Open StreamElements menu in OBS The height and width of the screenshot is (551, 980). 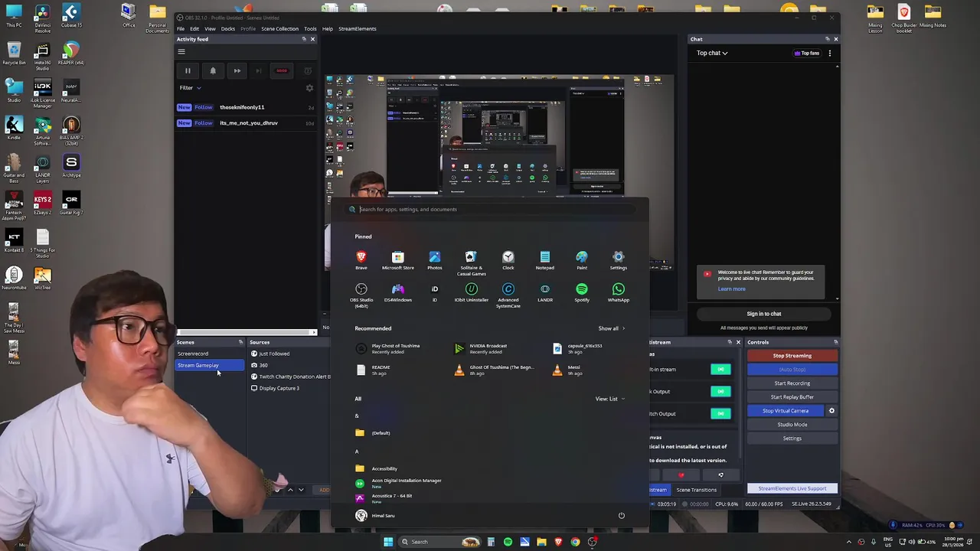tap(357, 28)
